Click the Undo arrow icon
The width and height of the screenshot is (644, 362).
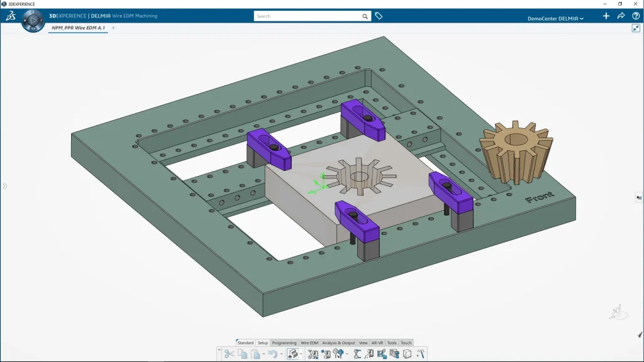point(272,354)
